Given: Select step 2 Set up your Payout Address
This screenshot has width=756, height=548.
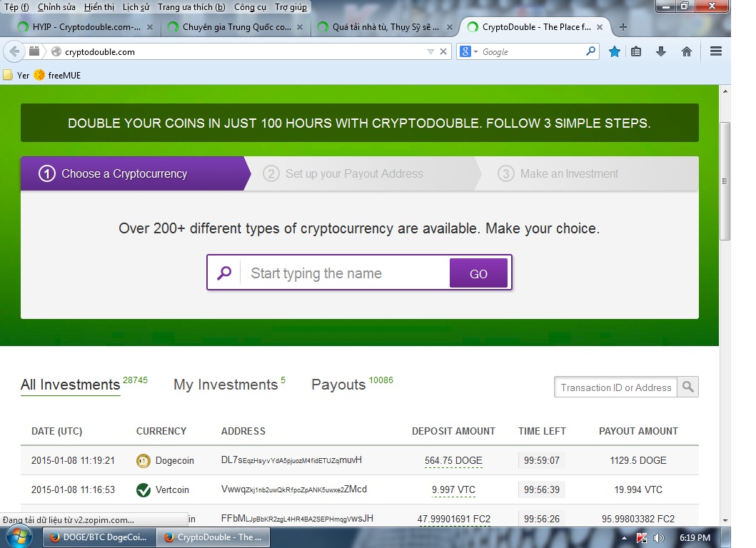Looking at the screenshot, I should (x=362, y=173).
